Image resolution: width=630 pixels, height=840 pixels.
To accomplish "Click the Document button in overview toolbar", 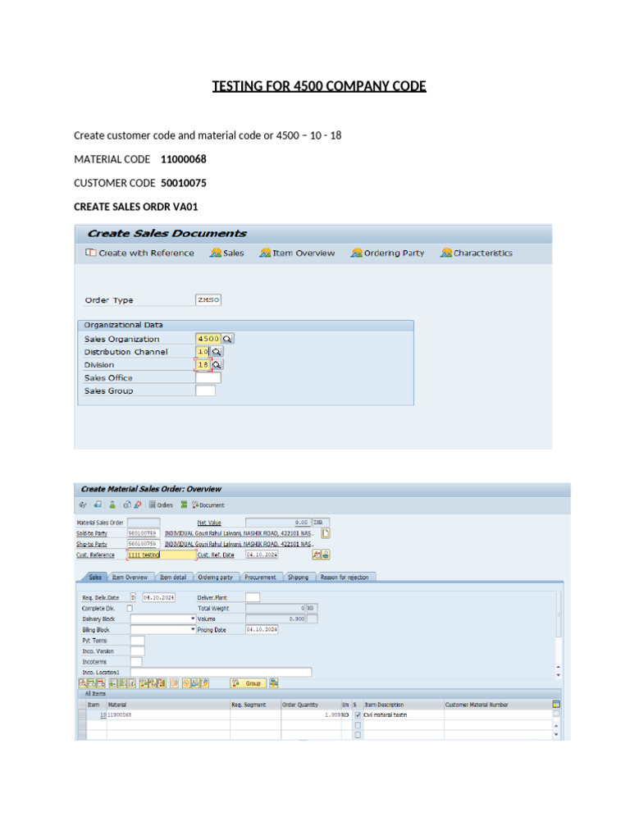I will pos(208,504).
